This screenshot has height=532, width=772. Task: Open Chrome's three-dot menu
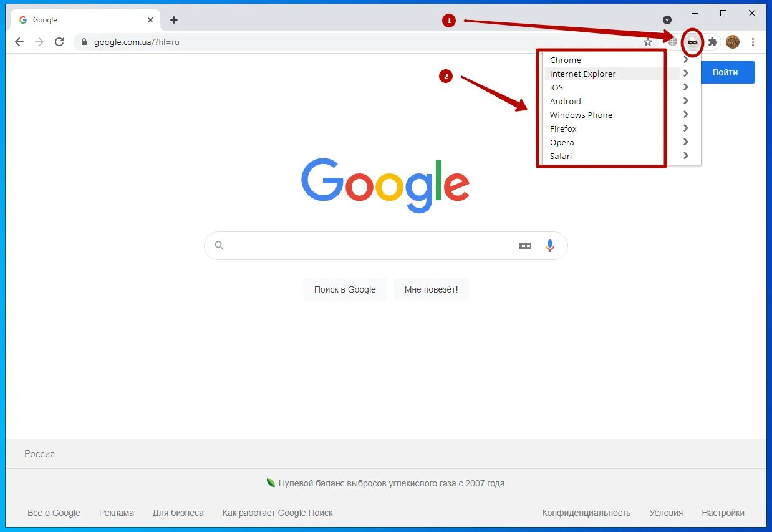753,42
